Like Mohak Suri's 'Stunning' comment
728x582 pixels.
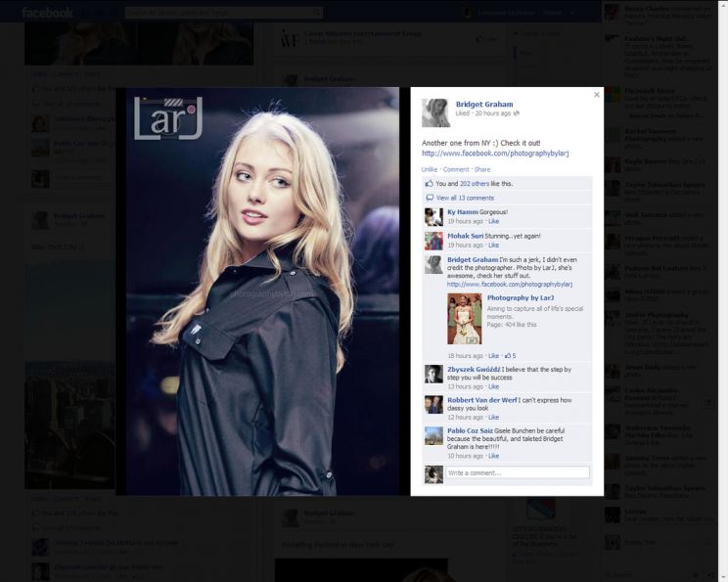click(493, 246)
